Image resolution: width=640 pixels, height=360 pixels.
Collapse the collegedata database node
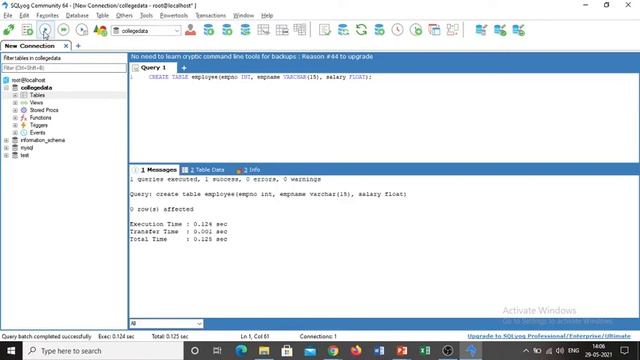[7, 88]
